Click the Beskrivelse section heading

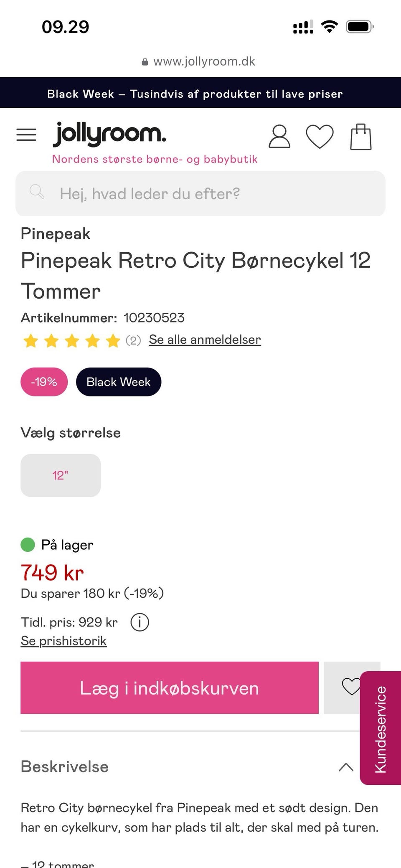tap(65, 766)
